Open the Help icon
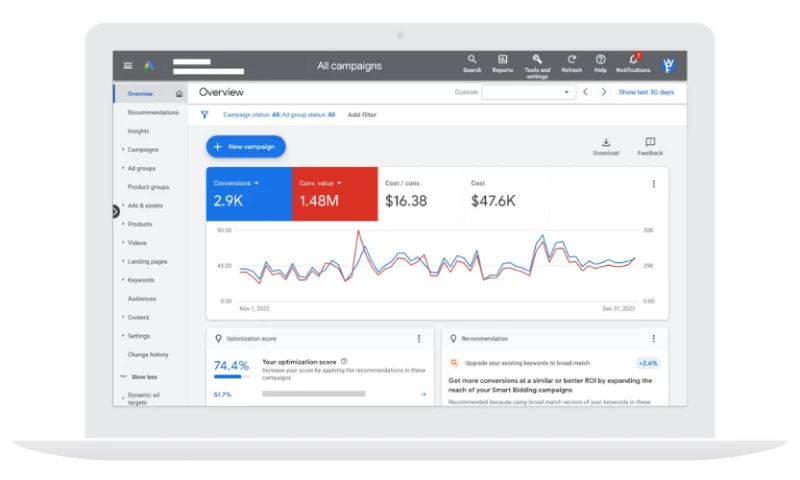 (600, 60)
